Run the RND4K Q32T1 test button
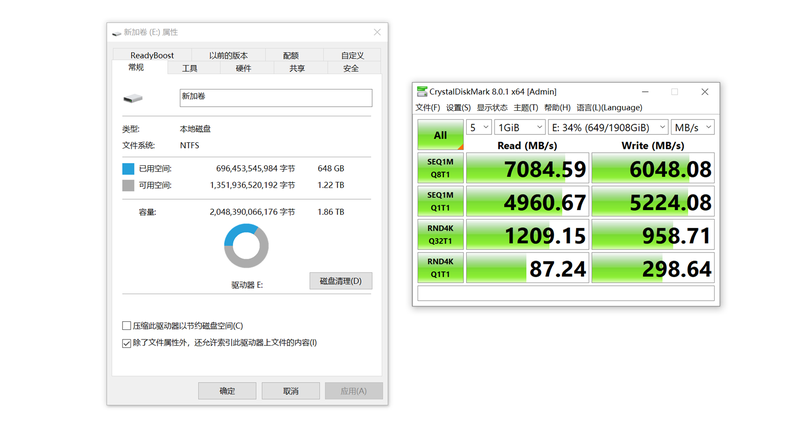 click(x=440, y=234)
